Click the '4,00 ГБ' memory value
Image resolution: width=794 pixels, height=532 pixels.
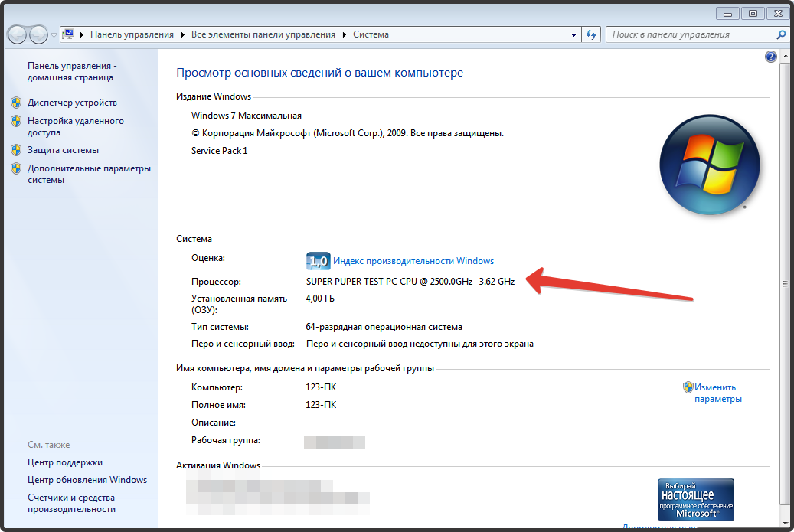pos(320,298)
